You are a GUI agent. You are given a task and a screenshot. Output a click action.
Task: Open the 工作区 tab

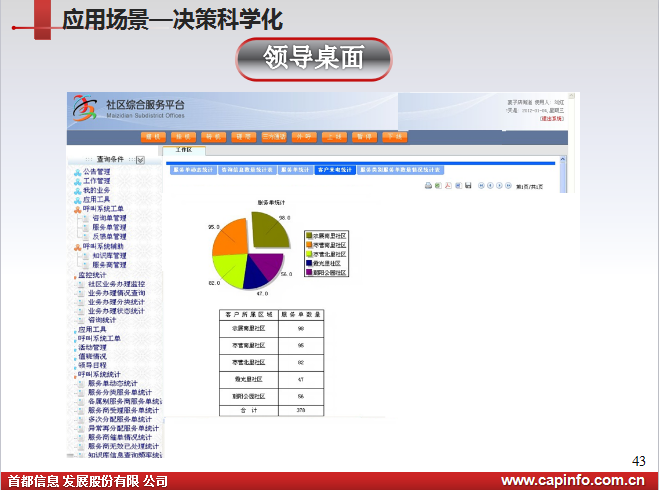click(x=183, y=150)
